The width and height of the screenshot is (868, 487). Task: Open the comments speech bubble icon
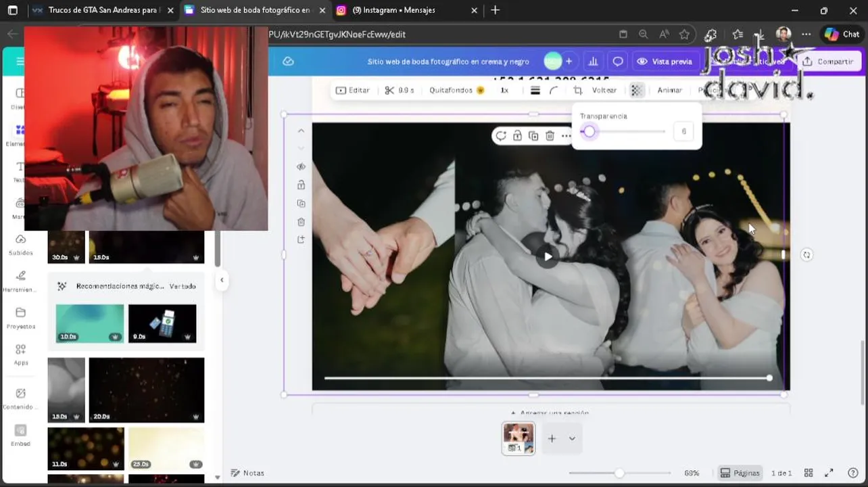(x=617, y=62)
